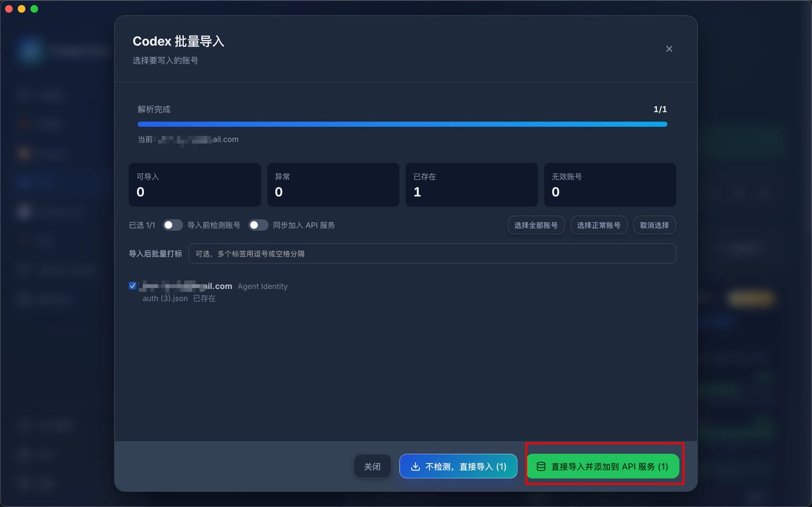Uncheck the account checkbox for auth (3).json
This screenshot has width=812, height=507.
coord(132,286)
